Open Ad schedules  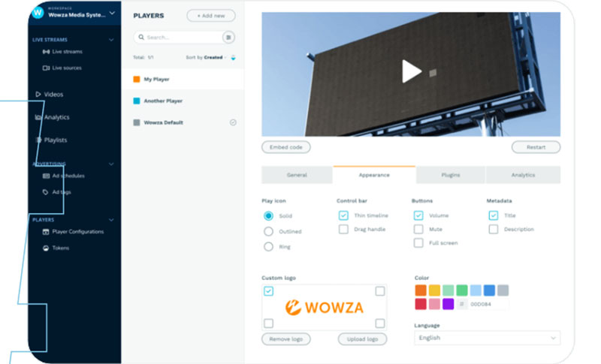tap(64, 176)
